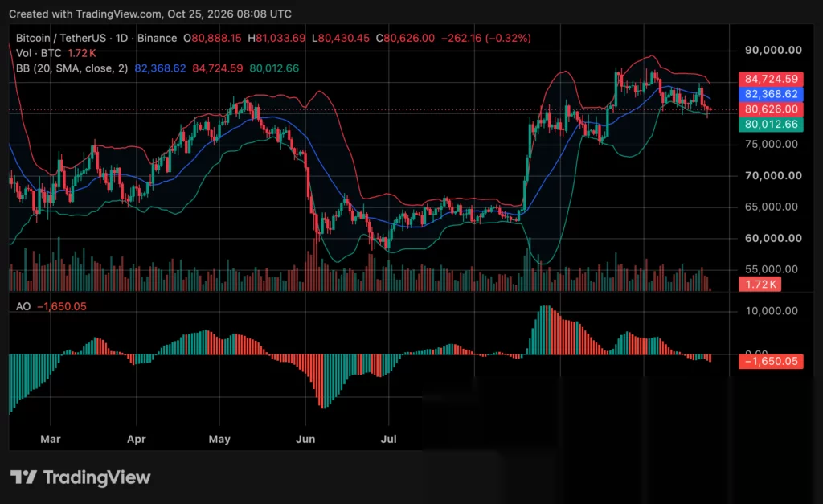
Task: Click the 70,000.00 price axis label
Action: pos(774,176)
